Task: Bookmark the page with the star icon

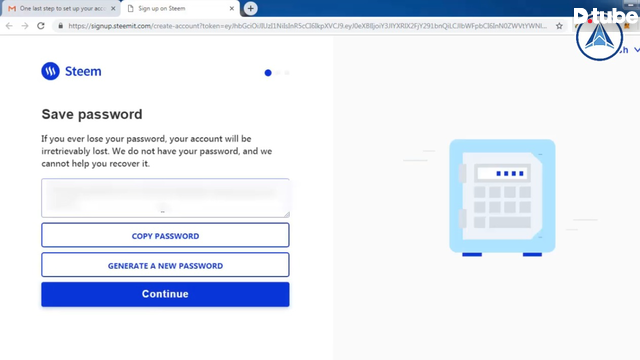Action: point(559,26)
